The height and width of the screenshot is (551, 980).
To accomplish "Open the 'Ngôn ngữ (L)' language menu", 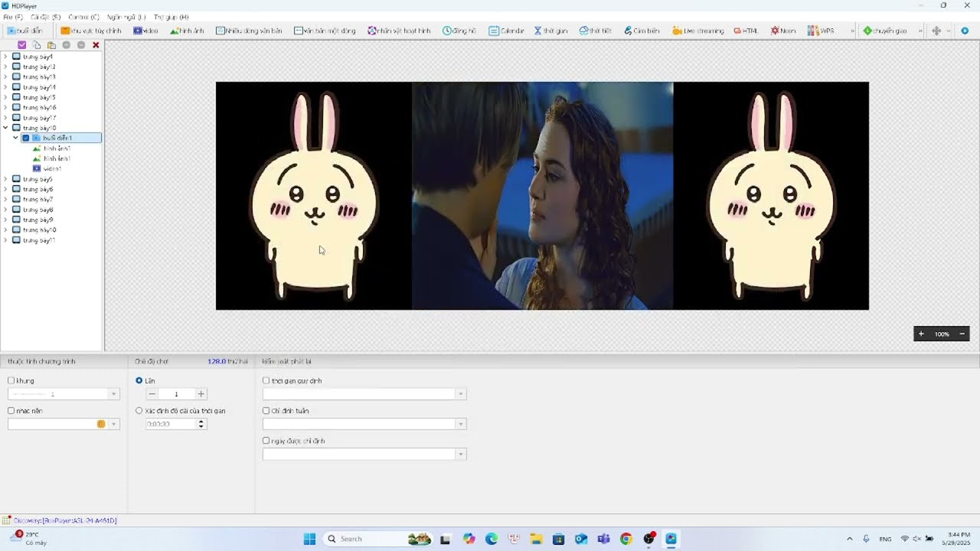I will click(x=126, y=17).
